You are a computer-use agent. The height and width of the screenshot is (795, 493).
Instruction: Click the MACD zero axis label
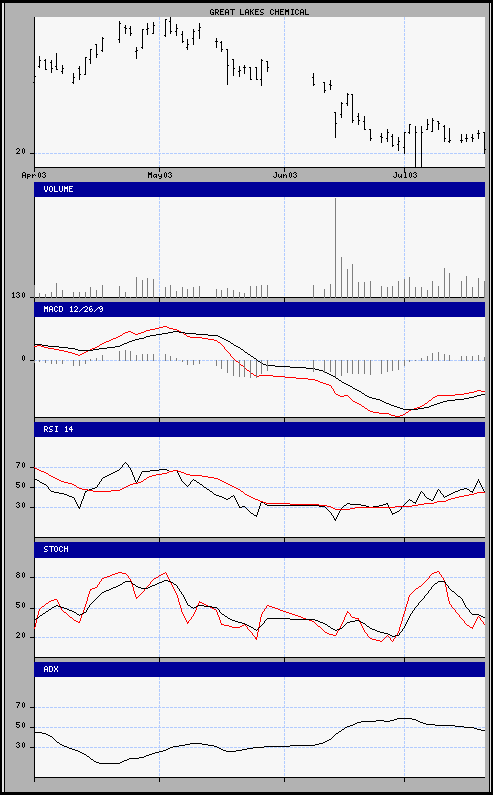(23, 359)
